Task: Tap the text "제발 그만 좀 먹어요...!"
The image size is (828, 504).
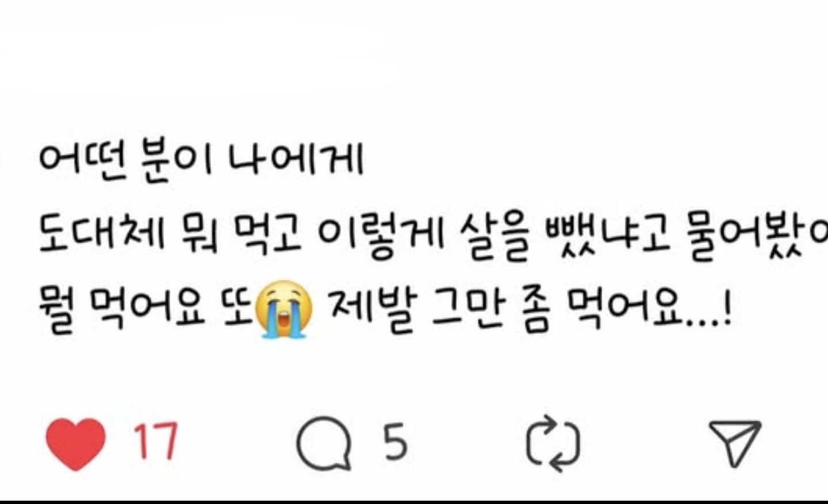Action: coord(530,309)
